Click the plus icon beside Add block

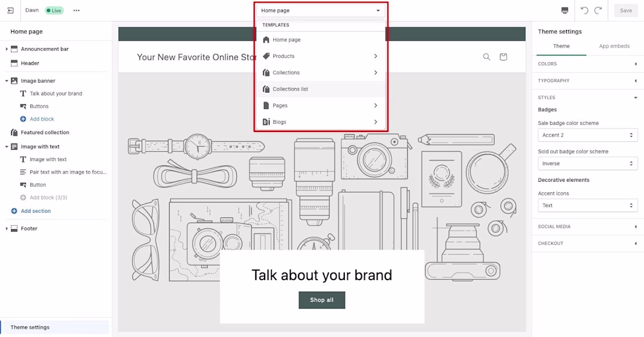pyautogui.click(x=23, y=119)
